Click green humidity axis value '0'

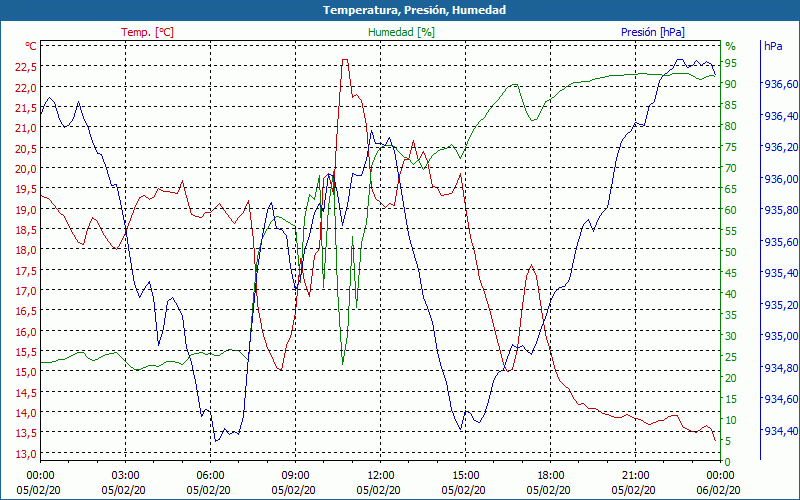coord(728,462)
